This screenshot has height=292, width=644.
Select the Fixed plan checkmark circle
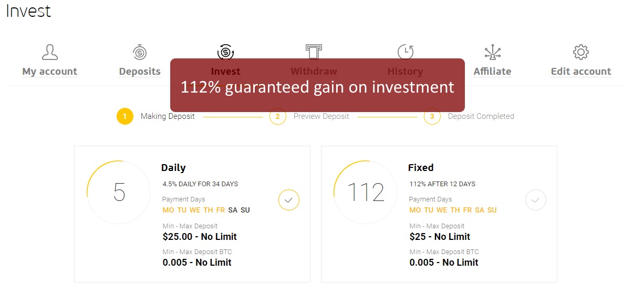[x=536, y=200]
